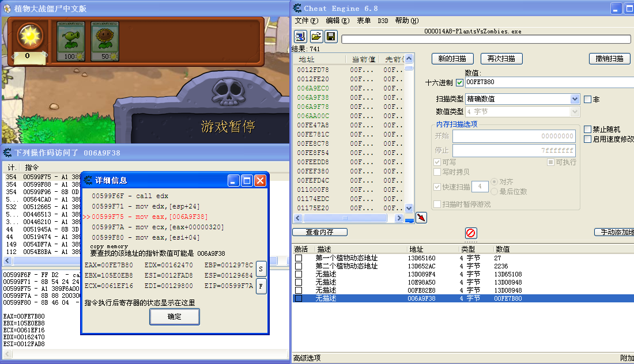Click the 数值 input field with 00FE7B80

tap(549, 82)
